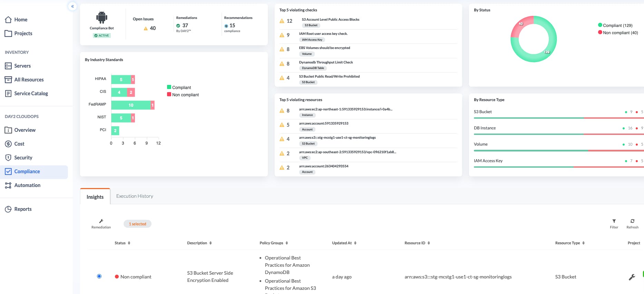Click the 1 selected badge
Image resolution: width=644 pixels, height=294 pixels.
[137, 224]
